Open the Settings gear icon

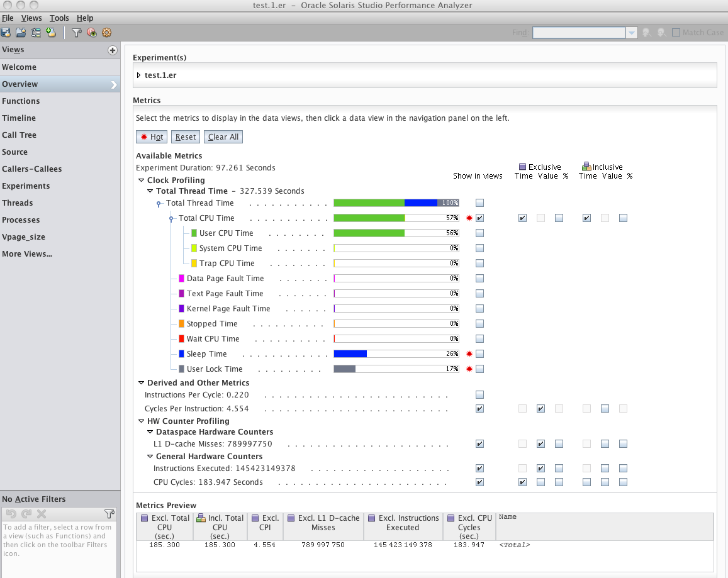[107, 33]
